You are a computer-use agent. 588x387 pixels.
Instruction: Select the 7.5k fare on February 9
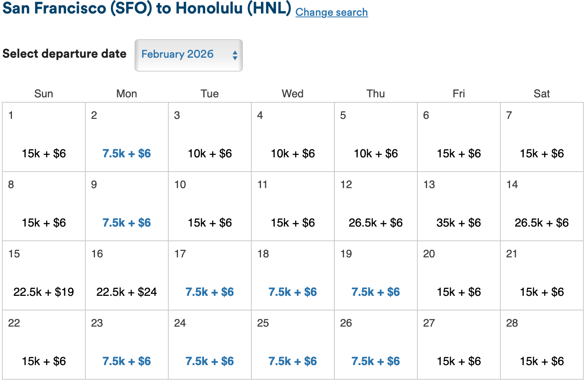pos(126,222)
